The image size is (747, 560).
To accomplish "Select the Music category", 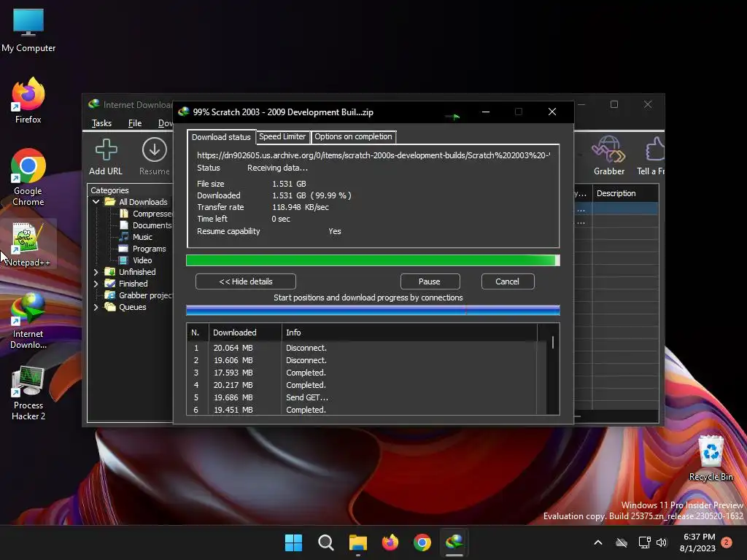I will tap(136, 237).
